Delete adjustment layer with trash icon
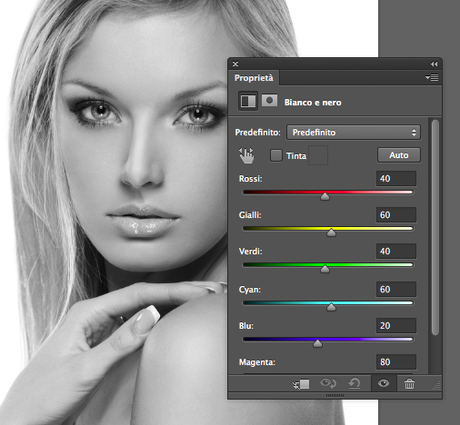This screenshot has width=460, height=425. [409, 384]
